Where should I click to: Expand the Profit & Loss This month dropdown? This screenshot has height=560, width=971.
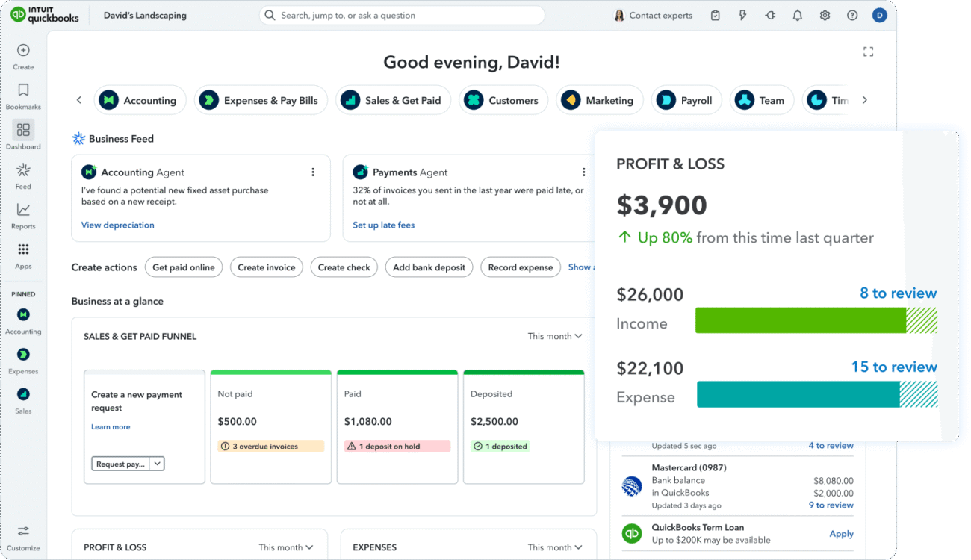coord(285,547)
